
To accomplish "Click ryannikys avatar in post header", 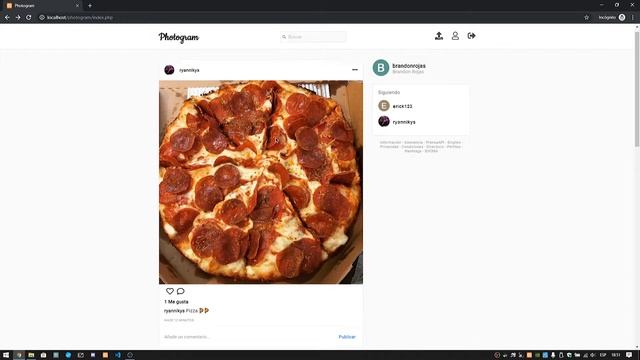I will click(169, 70).
